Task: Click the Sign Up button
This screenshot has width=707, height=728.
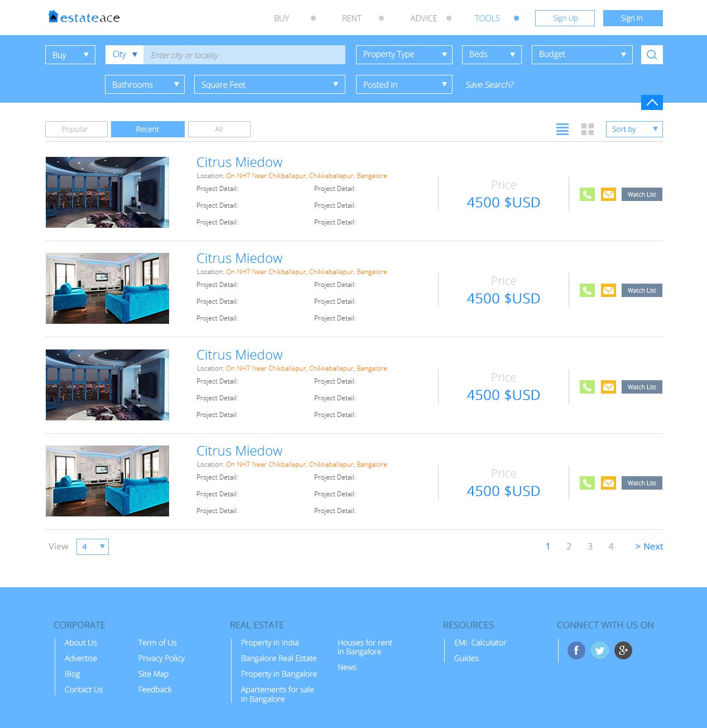Action: (x=565, y=18)
